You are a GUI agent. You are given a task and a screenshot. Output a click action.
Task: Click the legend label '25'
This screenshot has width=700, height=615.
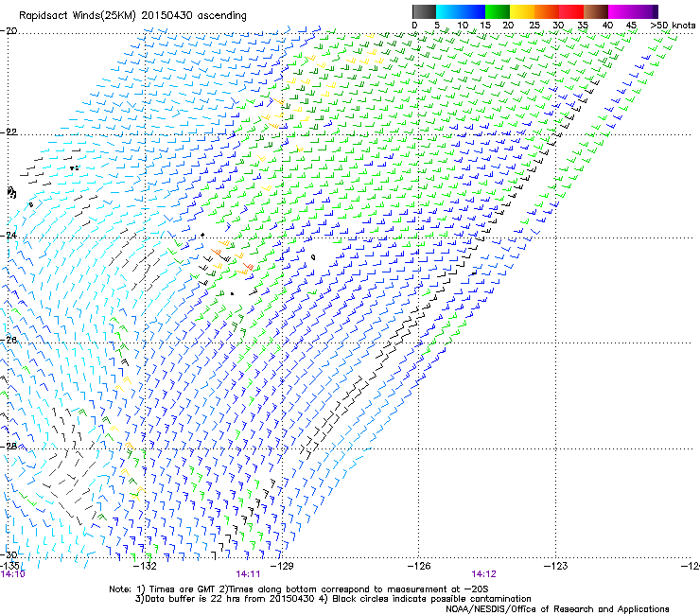534,26
